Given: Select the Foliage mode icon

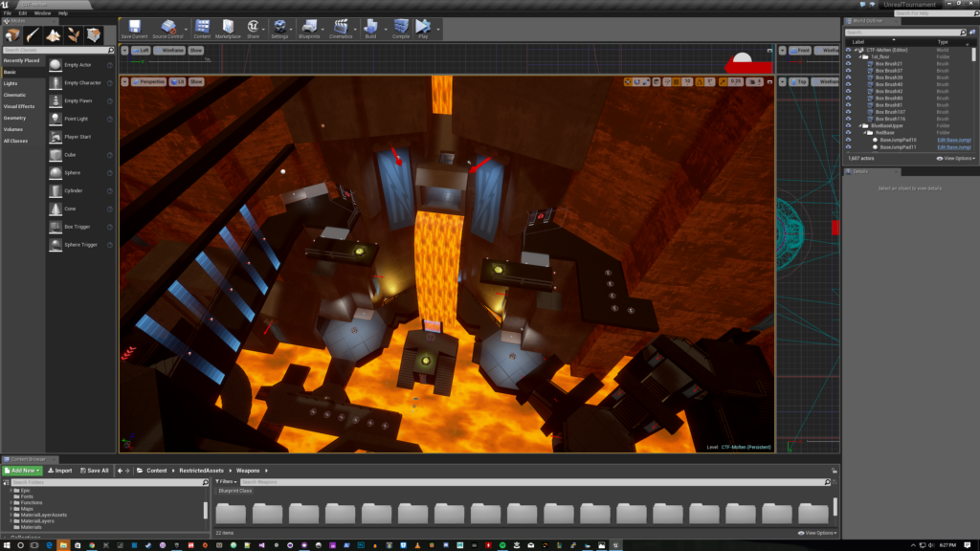Looking at the screenshot, I should point(73,35).
